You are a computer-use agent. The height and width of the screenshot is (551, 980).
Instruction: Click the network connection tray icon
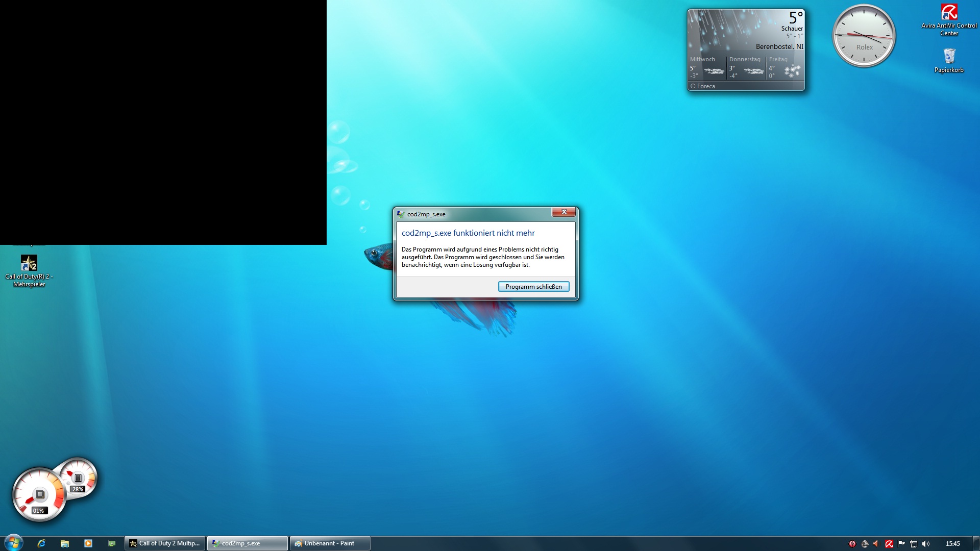point(914,544)
